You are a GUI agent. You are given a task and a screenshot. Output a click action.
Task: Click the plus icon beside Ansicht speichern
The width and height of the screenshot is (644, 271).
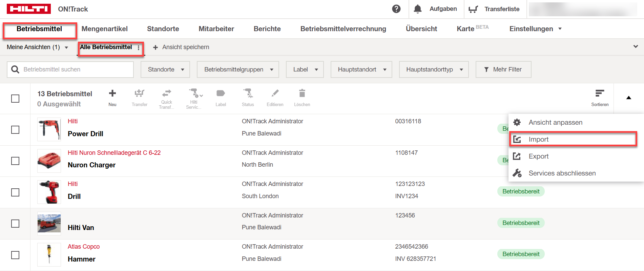pyautogui.click(x=155, y=47)
